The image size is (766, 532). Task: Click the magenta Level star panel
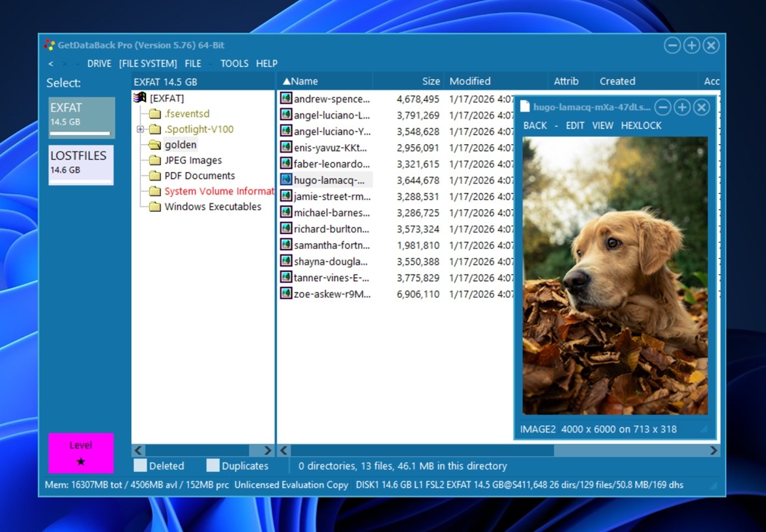click(x=81, y=452)
